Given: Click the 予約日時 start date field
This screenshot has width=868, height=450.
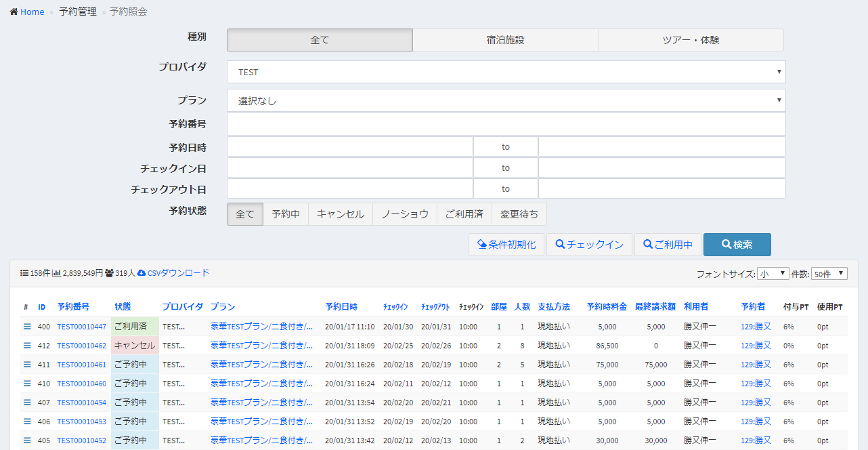Looking at the screenshot, I should 350,146.
